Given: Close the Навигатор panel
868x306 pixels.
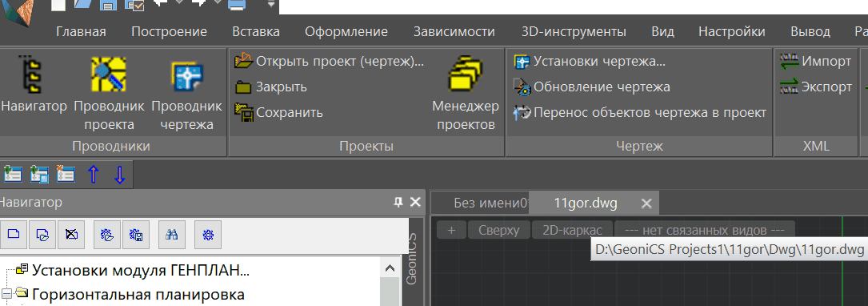Looking at the screenshot, I should point(415,203).
